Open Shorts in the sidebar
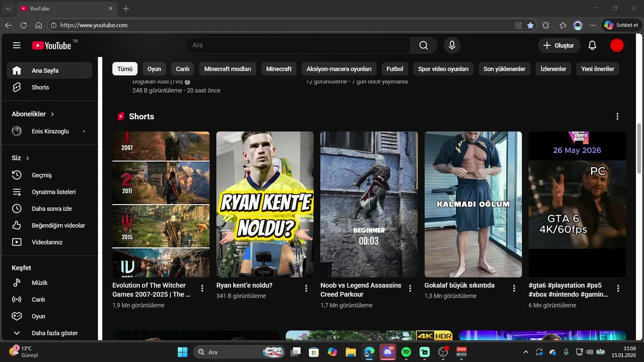This screenshot has height=362, width=644. (x=49, y=87)
